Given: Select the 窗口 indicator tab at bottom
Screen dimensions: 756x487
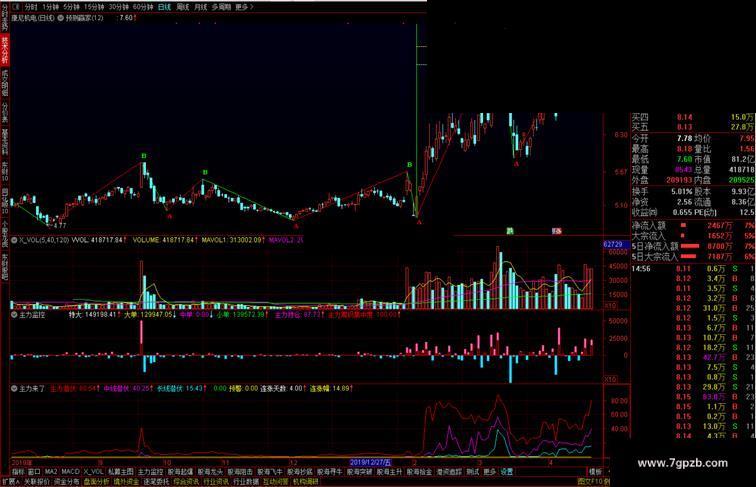Looking at the screenshot, I should [x=34, y=472].
